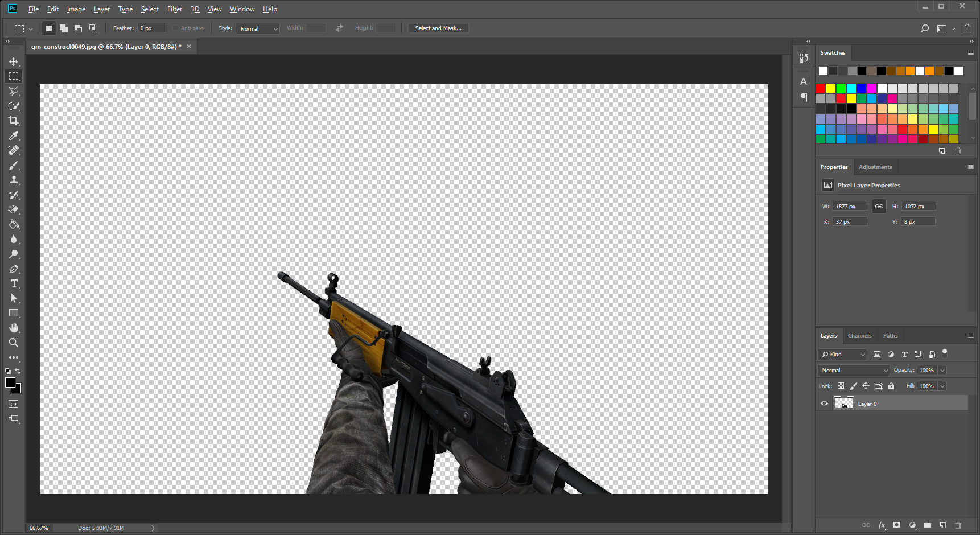This screenshot has height=535, width=980.
Task: Pick the Polygonal Lasso tool
Action: click(14, 91)
